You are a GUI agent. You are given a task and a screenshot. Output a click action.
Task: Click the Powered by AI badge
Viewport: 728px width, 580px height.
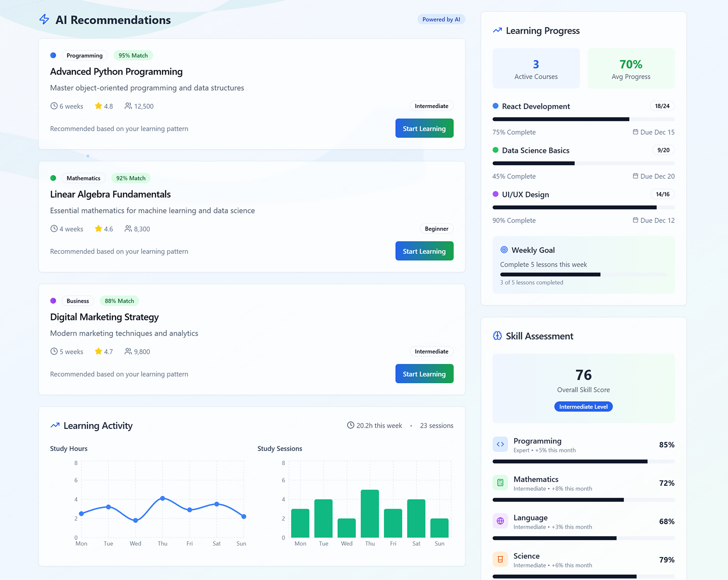[x=441, y=20]
